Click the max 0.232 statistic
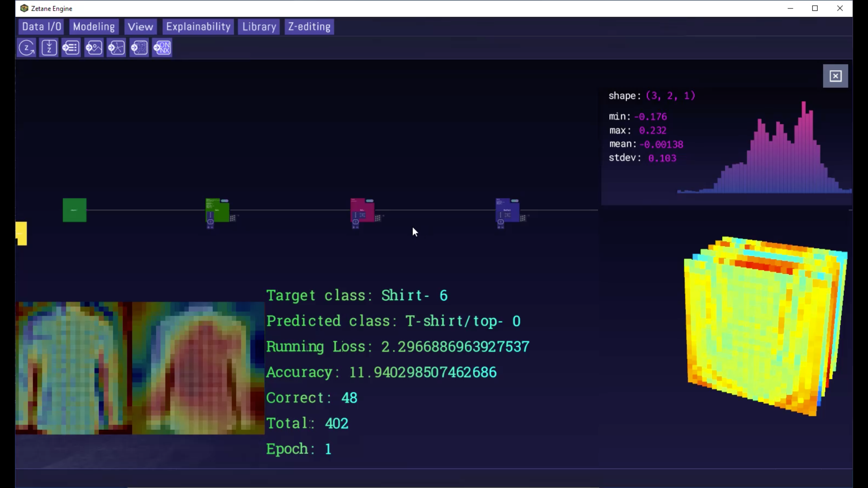This screenshot has width=868, height=488. pyautogui.click(x=638, y=130)
